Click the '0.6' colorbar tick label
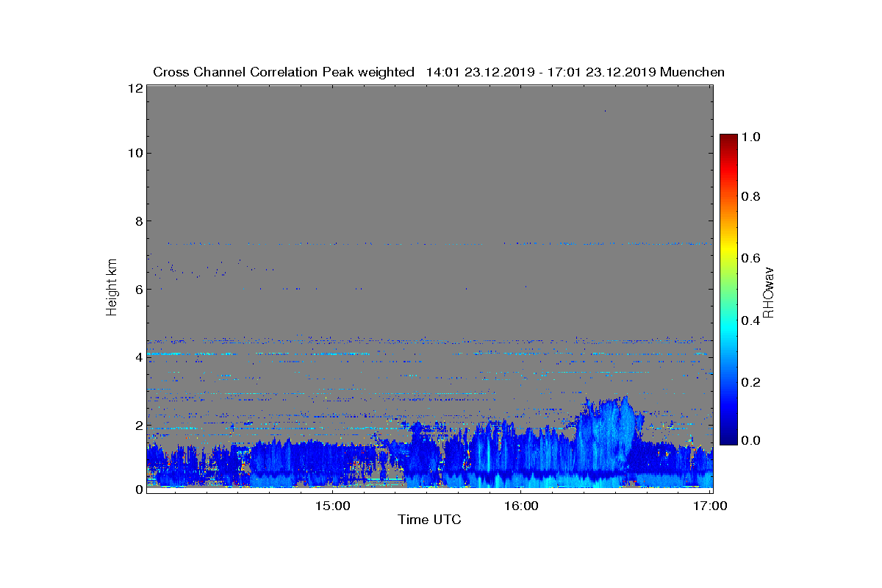 [751, 258]
